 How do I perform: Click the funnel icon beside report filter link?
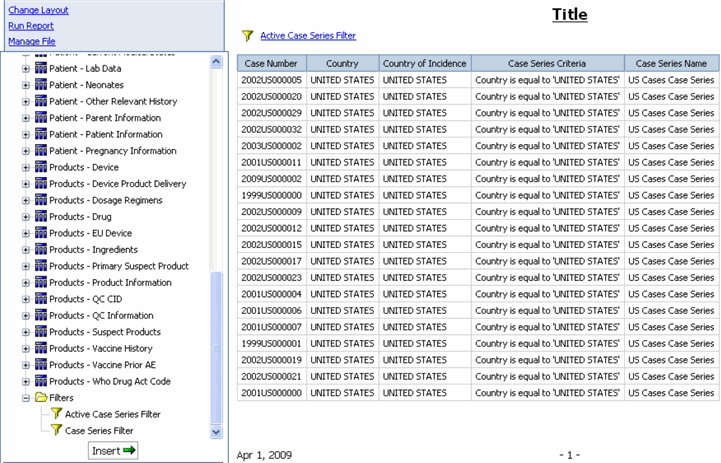point(247,36)
